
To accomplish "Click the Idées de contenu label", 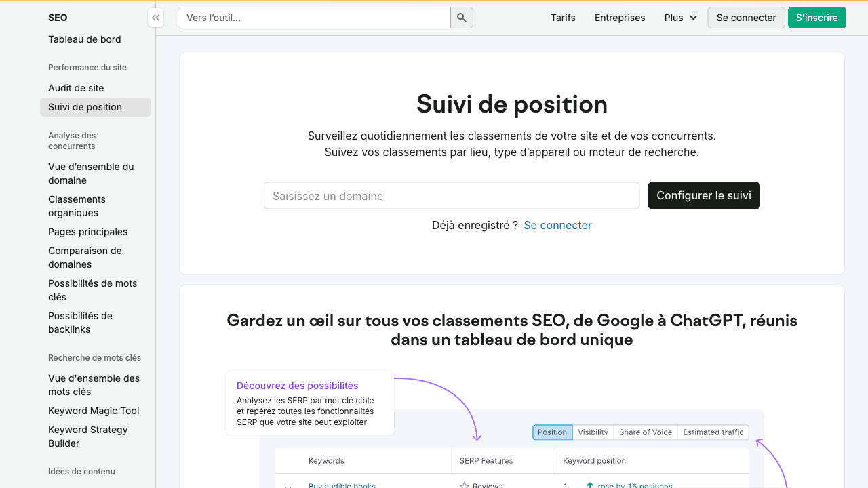I will click(81, 472).
